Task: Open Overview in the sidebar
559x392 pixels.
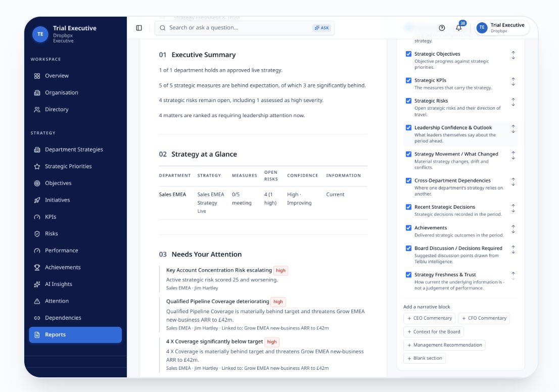Action: [75, 76]
